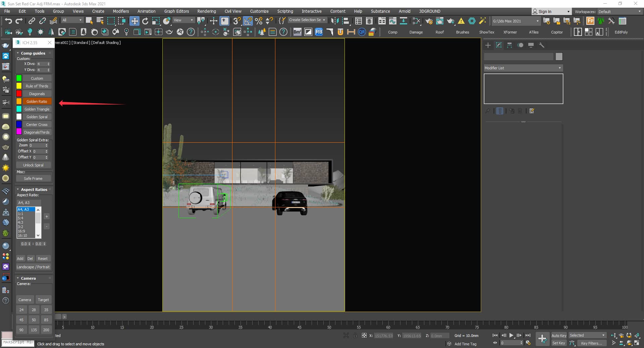Viewport: 644px width, 348px height.
Task: Collapse the Comp guides rollout
Action: [x=33, y=53]
